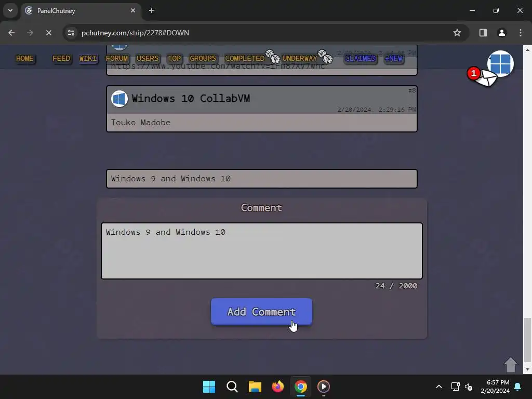This screenshot has width=532, height=399.
Task: Open the FEED nav link
Action: pyautogui.click(x=61, y=58)
